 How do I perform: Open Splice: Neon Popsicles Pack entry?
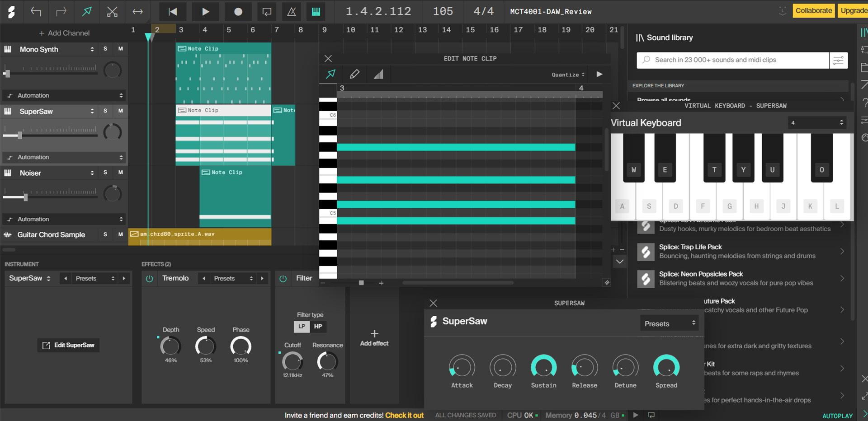click(741, 278)
